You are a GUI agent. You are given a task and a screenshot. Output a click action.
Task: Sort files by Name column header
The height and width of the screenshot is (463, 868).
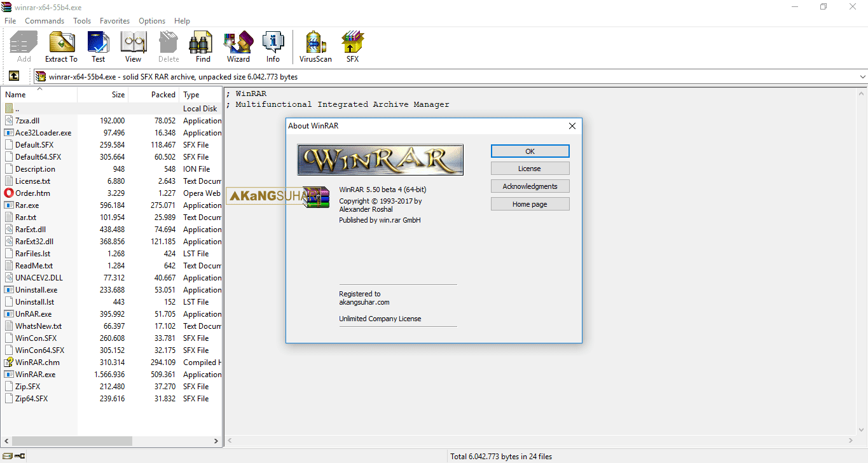pyautogui.click(x=39, y=94)
